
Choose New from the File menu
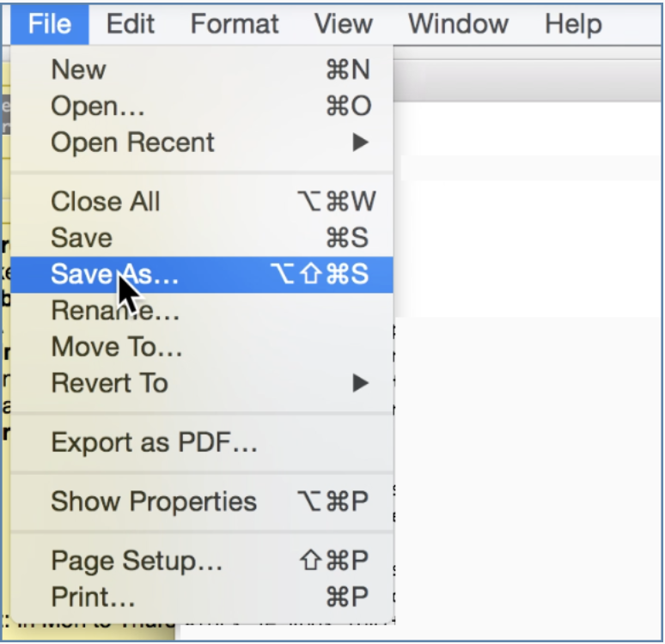pos(79,70)
